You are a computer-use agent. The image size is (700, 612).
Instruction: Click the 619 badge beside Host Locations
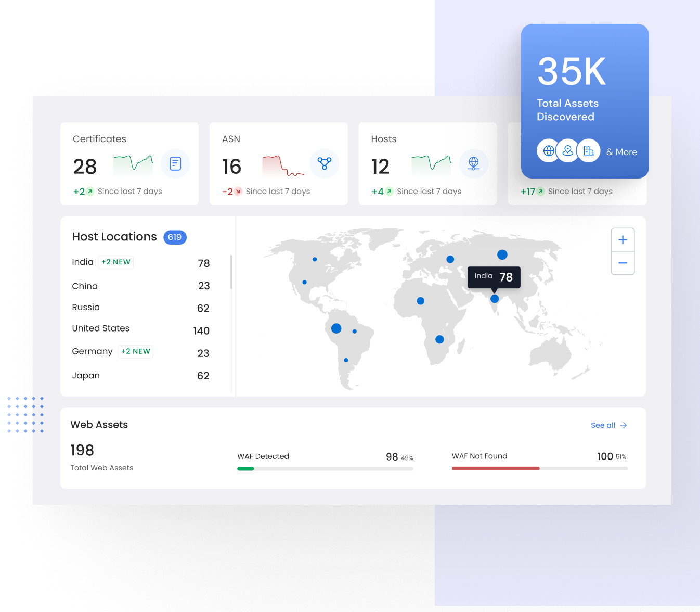175,237
